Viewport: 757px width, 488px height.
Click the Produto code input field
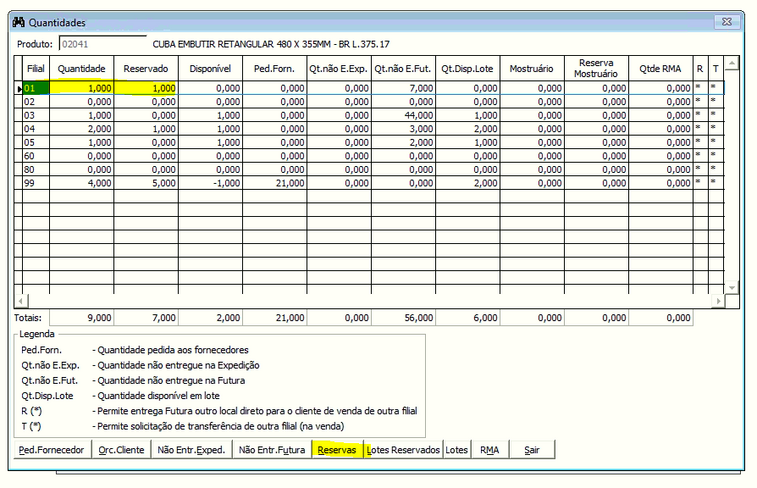point(102,44)
